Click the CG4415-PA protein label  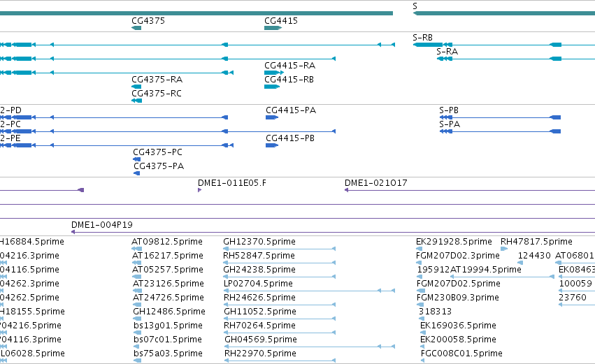291,110
